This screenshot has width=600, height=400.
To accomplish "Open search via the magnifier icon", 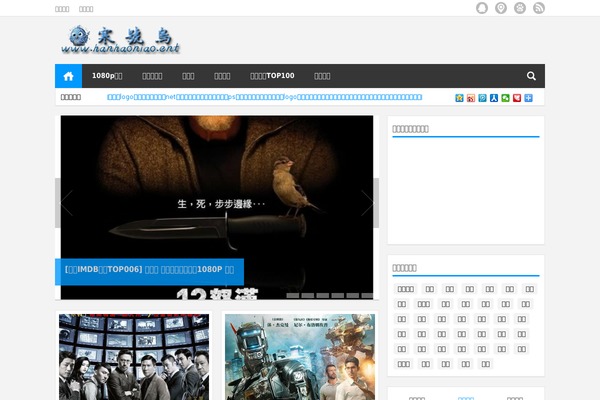I will (531, 76).
